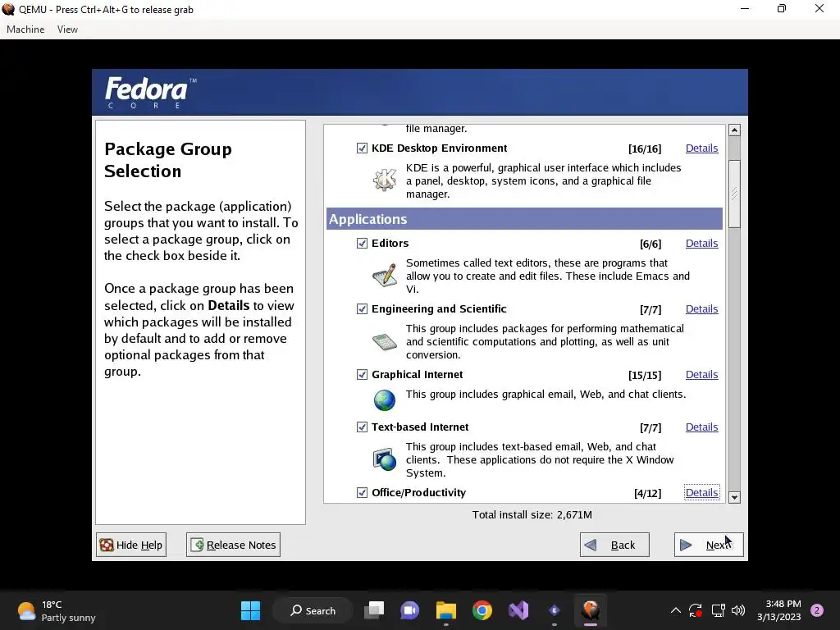
Task: Click the Fedora Core logo
Action: [x=151, y=92]
